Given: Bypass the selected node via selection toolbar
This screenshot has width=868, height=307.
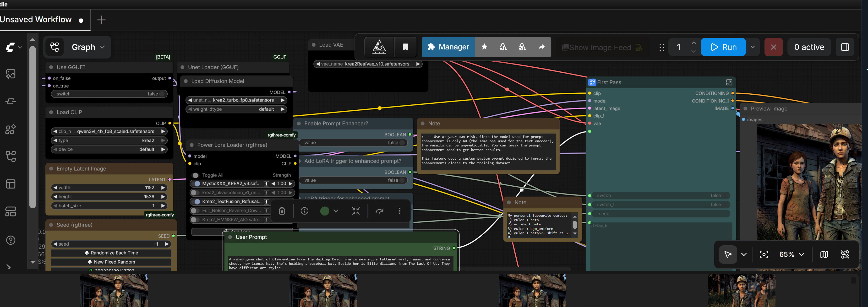Looking at the screenshot, I should [x=379, y=211].
